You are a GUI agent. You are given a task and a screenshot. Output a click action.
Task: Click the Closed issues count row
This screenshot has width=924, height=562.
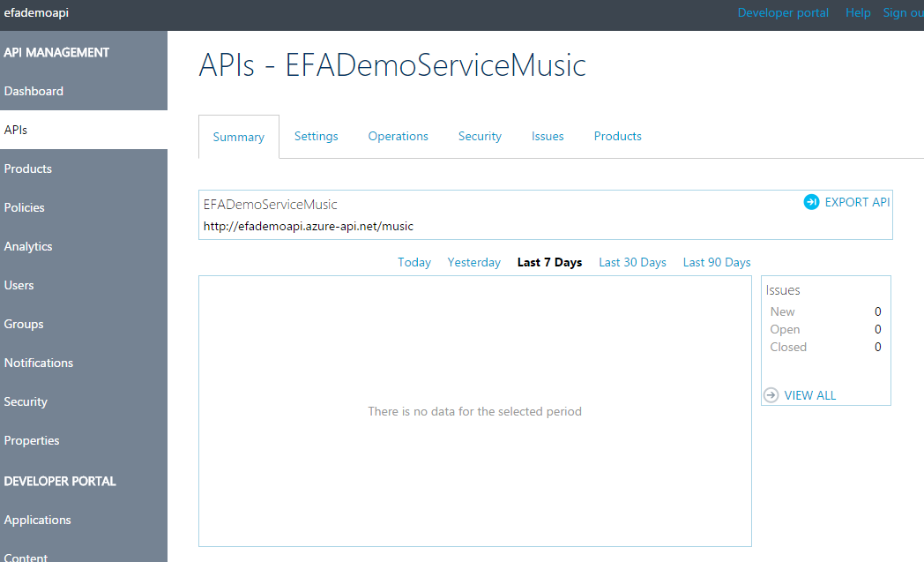[825, 348]
